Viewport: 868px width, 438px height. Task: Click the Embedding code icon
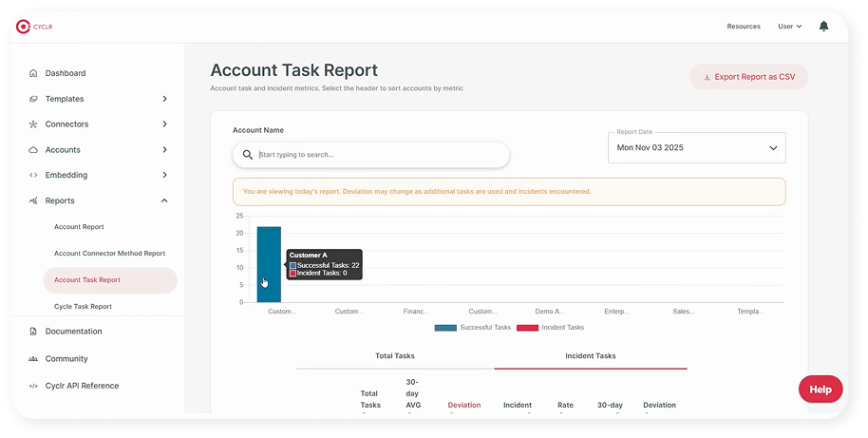(33, 175)
